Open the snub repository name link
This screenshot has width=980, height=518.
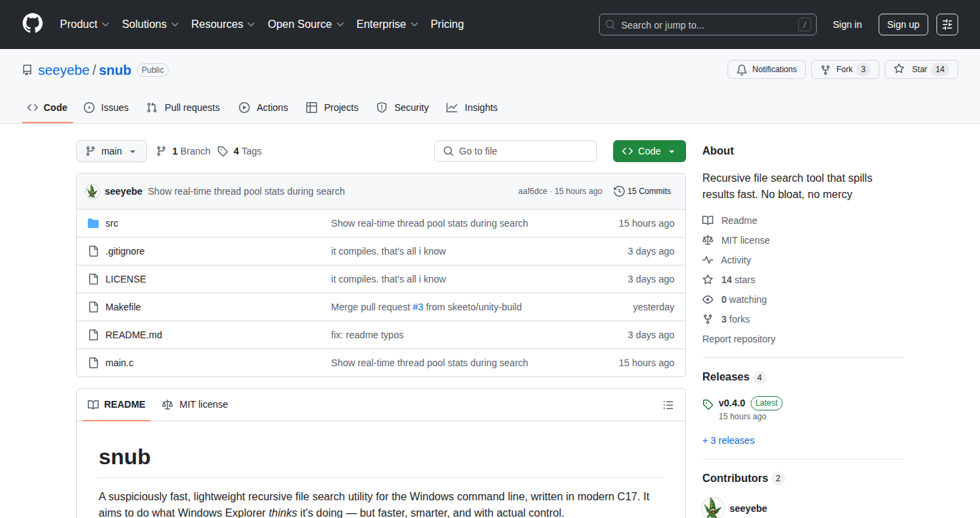click(x=115, y=70)
